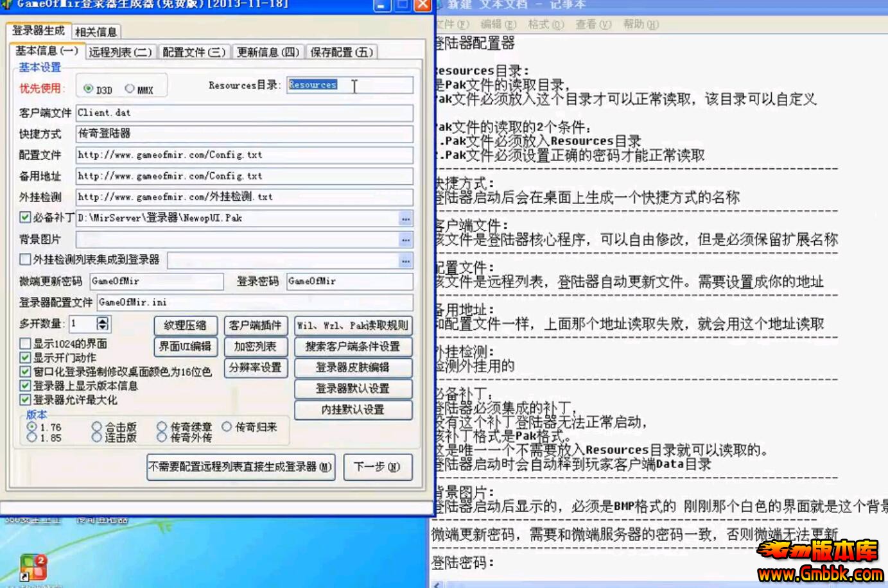Click browse button for 外挂检测列表 field
Viewport: 888px width, 588px height.
coord(405,261)
